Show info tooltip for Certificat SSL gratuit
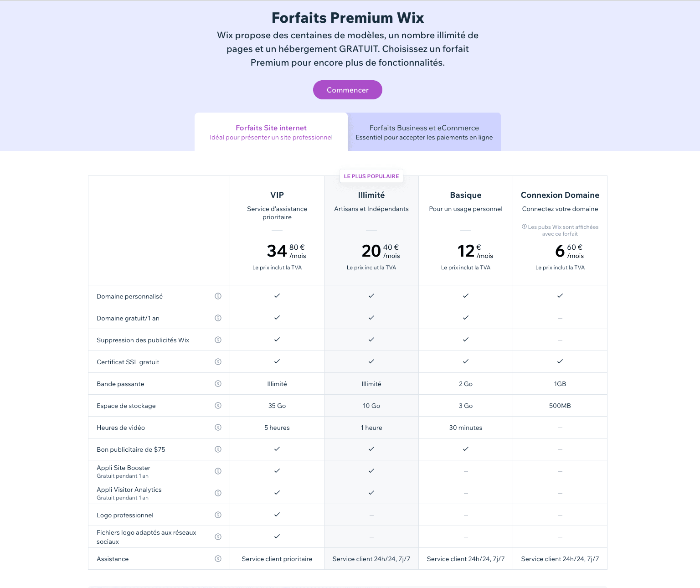This screenshot has height=588, width=700. [218, 362]
